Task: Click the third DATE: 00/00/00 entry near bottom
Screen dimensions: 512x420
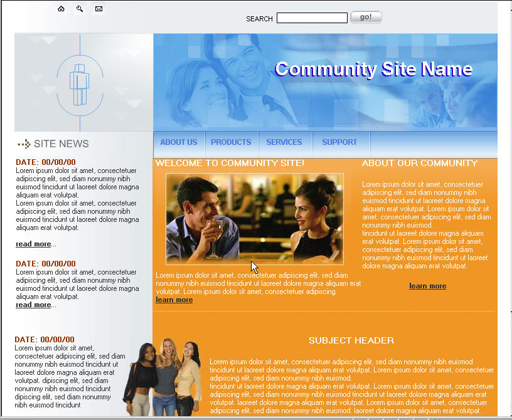Action: tap(45, 339)
